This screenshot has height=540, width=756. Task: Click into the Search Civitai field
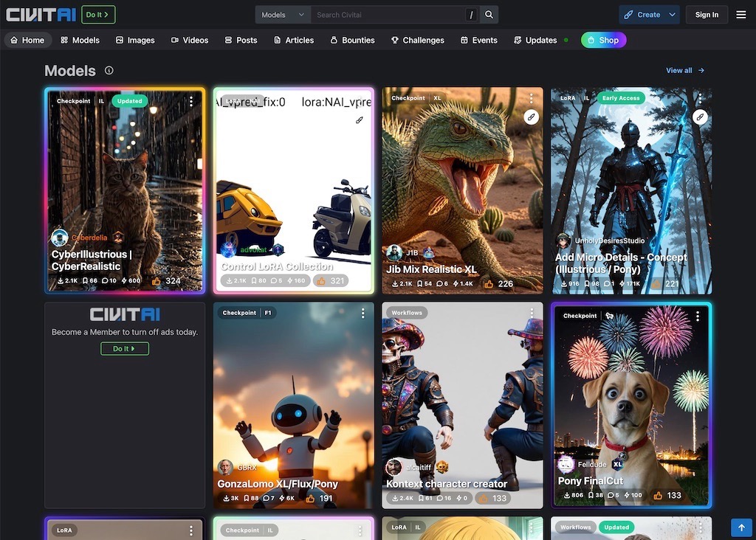coord(388,15)
